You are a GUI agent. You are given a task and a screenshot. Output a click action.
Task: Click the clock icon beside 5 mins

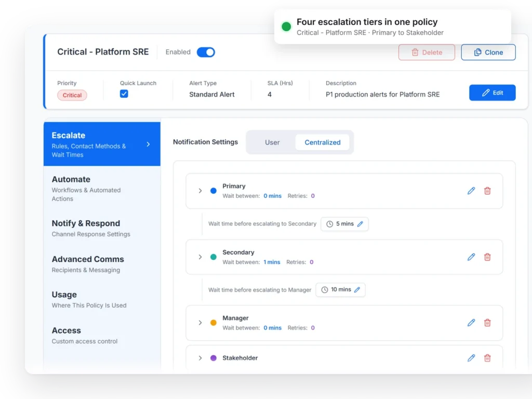(329, 224)
